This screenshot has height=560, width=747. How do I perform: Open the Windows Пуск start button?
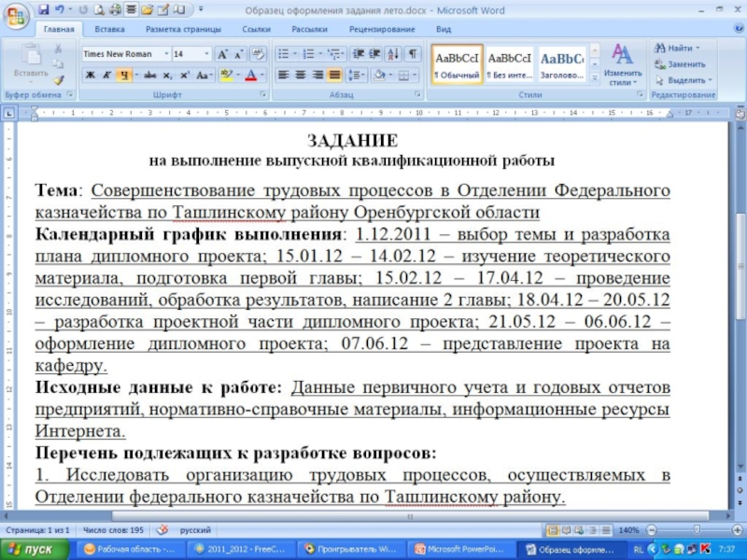[x=32, y=549]
